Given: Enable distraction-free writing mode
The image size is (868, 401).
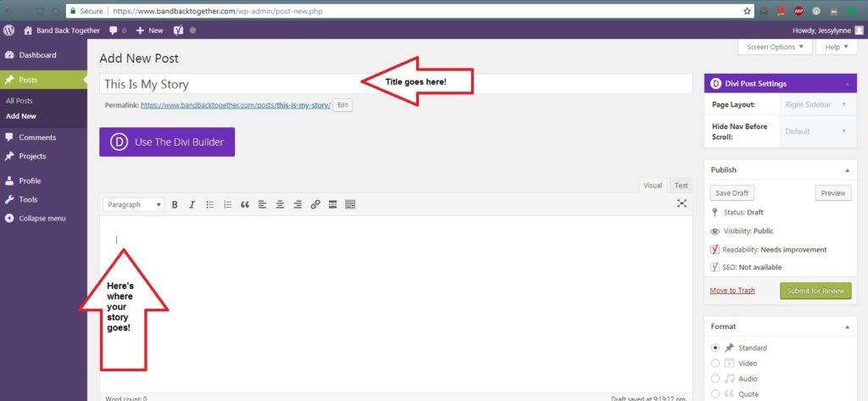Looking at the screenshot, I should point(682,203).
